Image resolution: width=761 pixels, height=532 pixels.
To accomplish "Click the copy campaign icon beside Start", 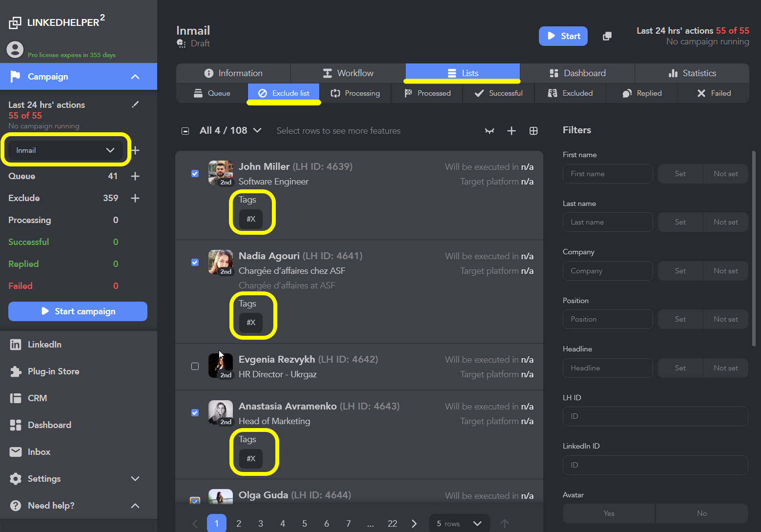I will click(607, 36).
